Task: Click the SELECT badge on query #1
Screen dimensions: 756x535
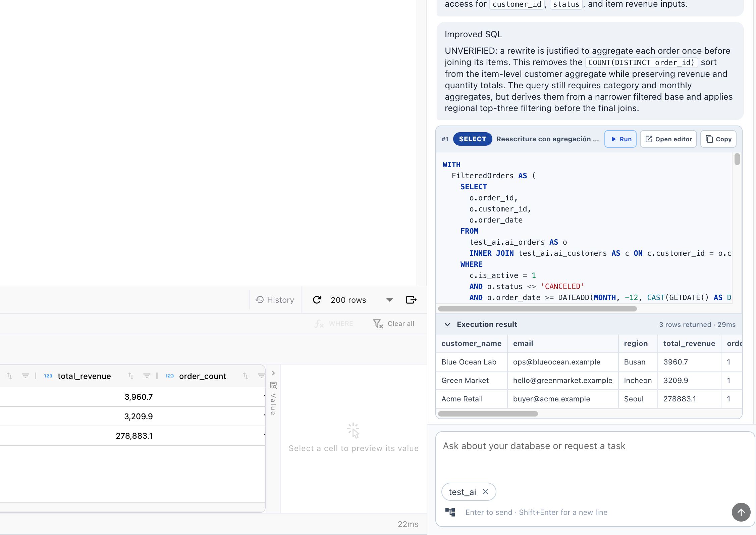Action: 472,139
